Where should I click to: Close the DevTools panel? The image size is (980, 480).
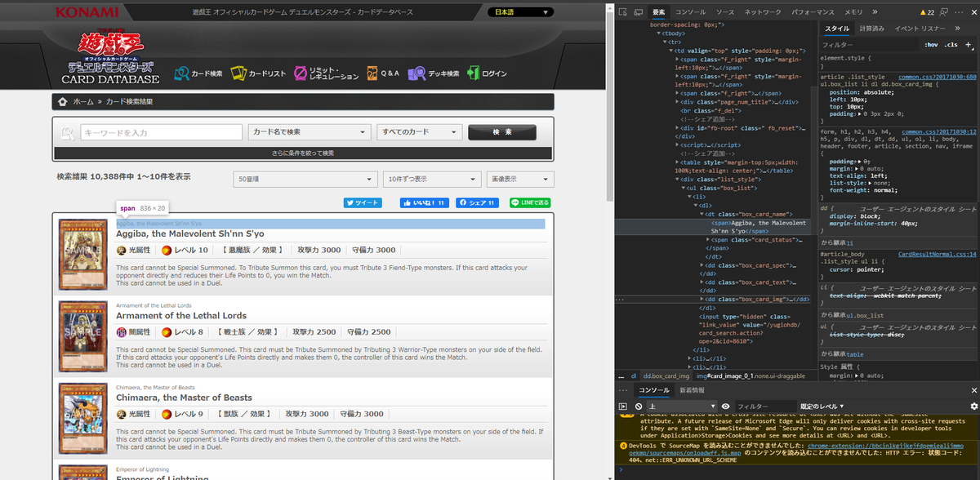[x=973, y=12]
